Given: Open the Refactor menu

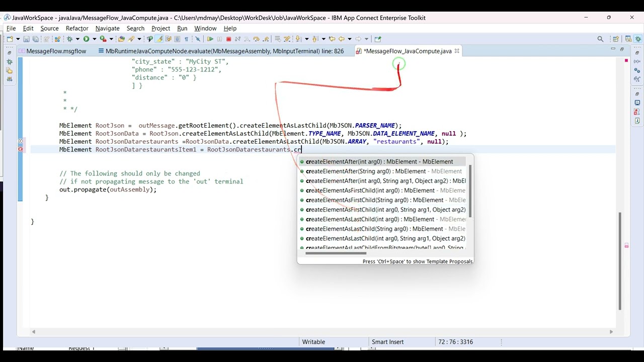Looking at the screenshot, I should pyautogui.click(x=77, y=28).
